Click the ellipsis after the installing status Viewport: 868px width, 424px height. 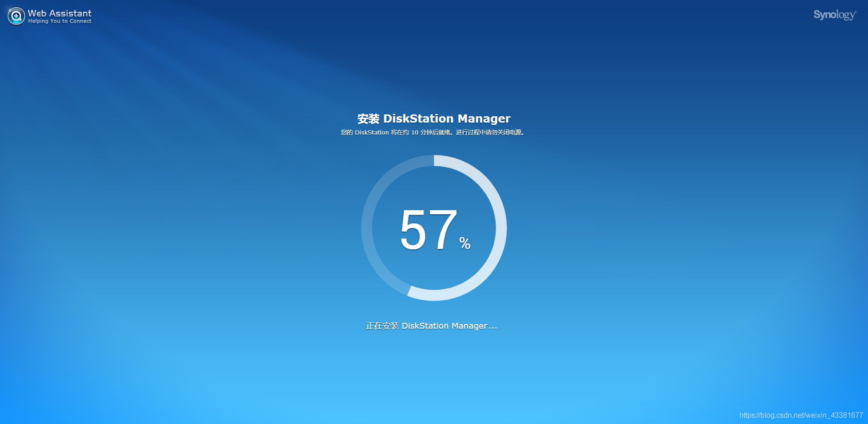tap(493, 326)
